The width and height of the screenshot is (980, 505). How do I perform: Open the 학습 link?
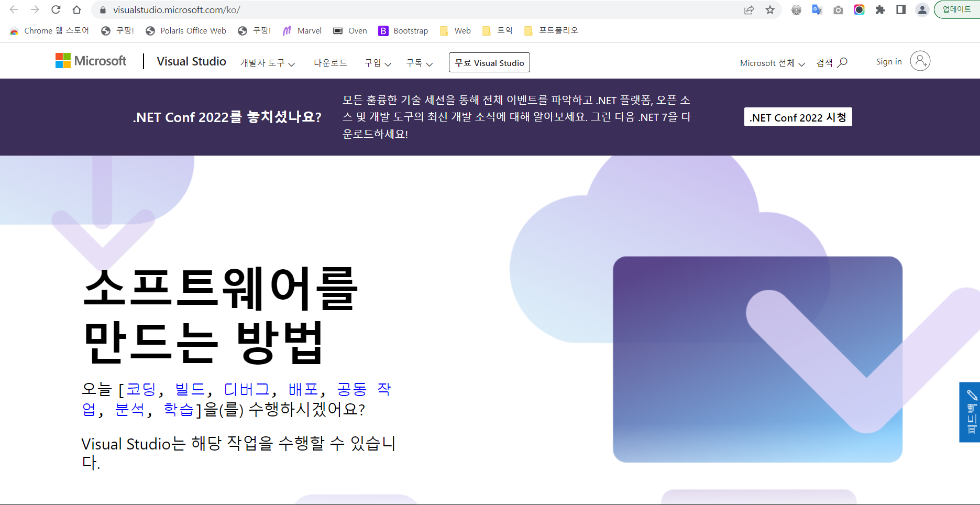[179, 409]
